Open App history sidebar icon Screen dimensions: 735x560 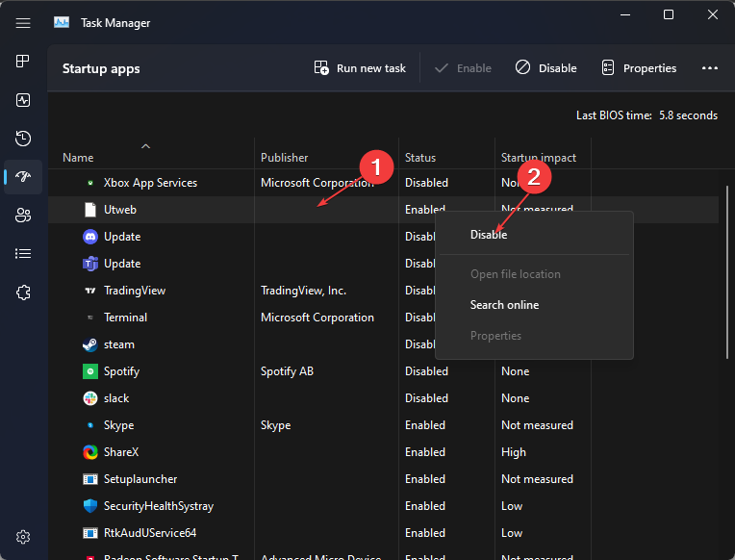click(x=23, y=139)
